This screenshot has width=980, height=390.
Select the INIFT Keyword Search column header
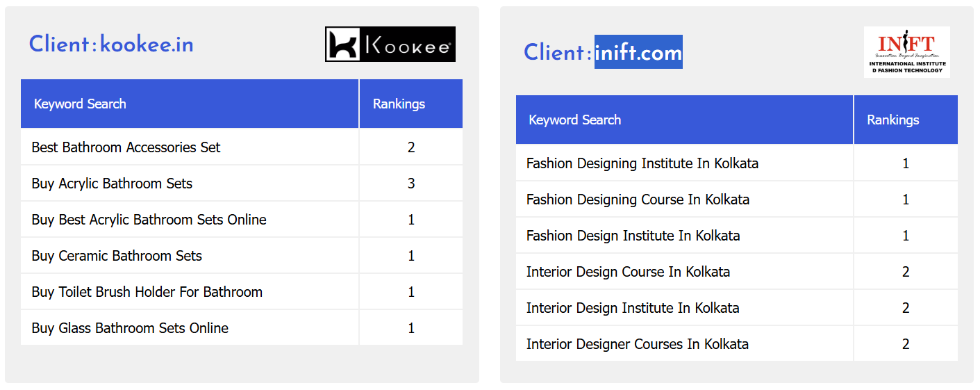[574, 120]
